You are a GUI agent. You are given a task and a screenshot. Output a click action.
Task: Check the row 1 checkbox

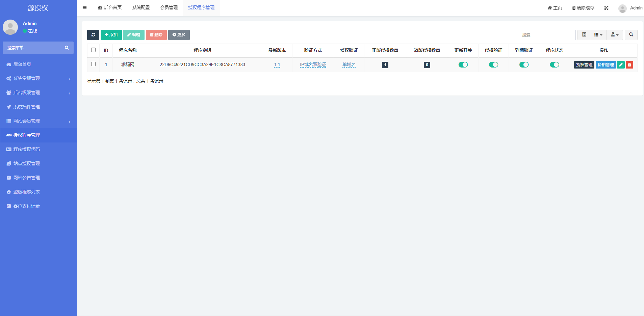[x=94, y=64]
